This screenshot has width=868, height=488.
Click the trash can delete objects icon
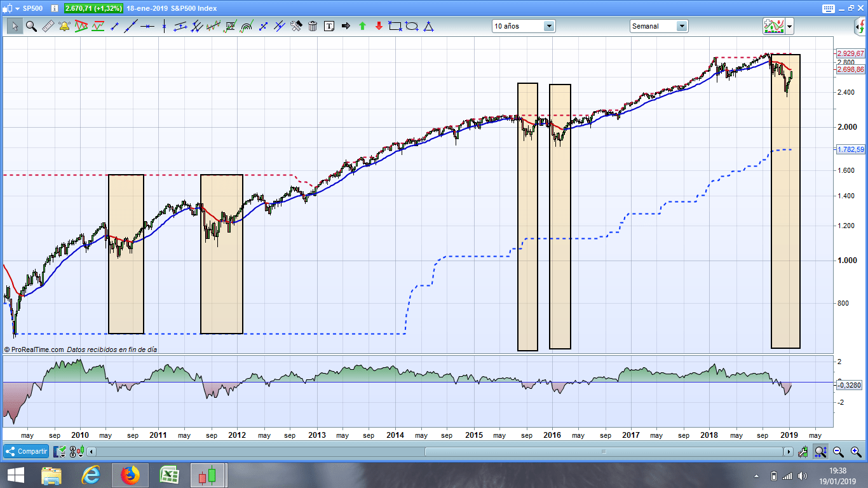[313, 26]
